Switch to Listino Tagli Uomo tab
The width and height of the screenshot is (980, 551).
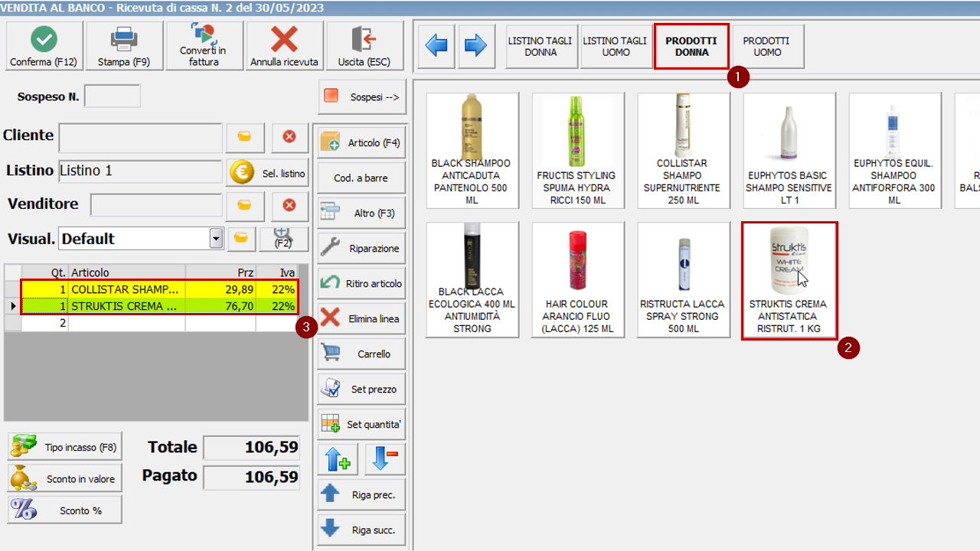pyautogui.click(x=616, y=47)
